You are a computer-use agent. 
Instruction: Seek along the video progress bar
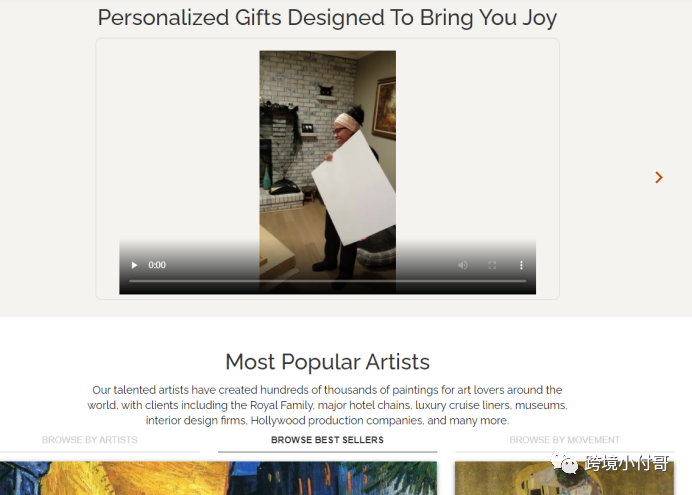[x=327, y=281]
